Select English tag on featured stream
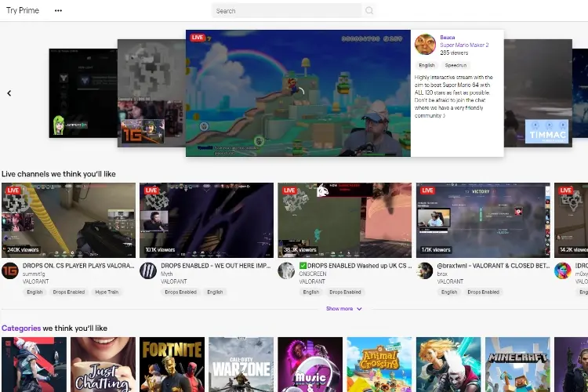 click(x=426, y=65)
